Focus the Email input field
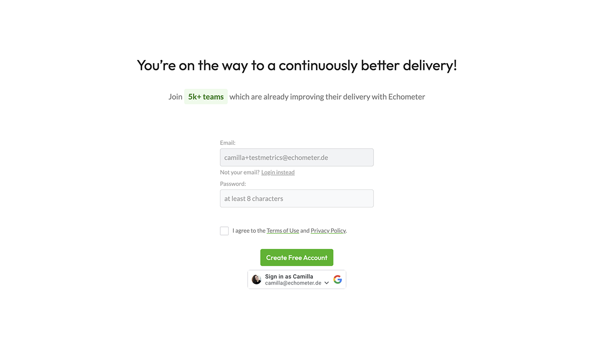 296,158
